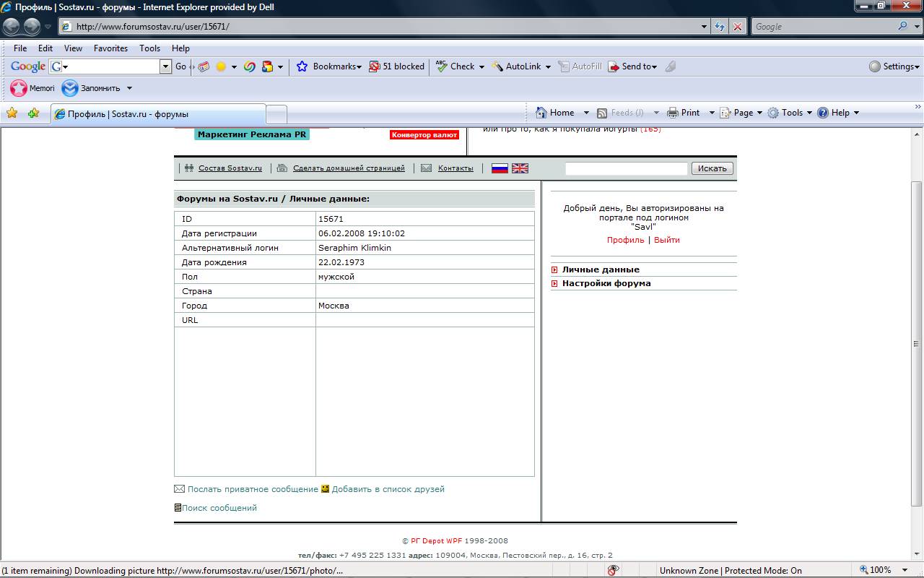
Task: Open the Favorites menu
Action: (x=110, y=48)
